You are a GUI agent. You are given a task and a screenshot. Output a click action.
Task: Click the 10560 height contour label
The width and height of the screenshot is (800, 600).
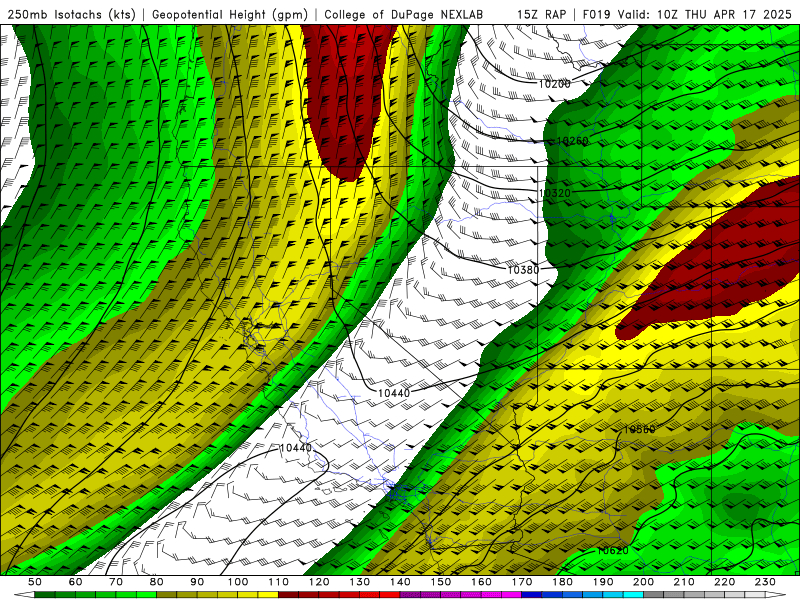639,430
